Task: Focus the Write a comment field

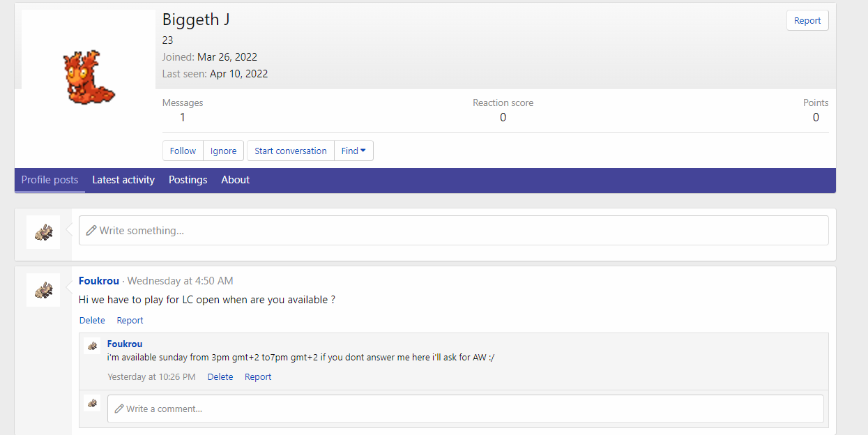Action: pyautogui.click(x=465, y=409)
